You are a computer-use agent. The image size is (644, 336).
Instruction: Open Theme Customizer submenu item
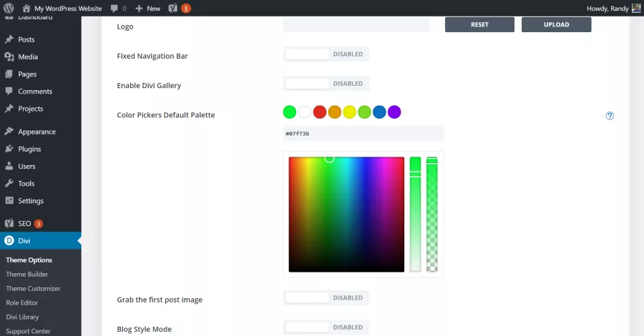pos(33,288)
